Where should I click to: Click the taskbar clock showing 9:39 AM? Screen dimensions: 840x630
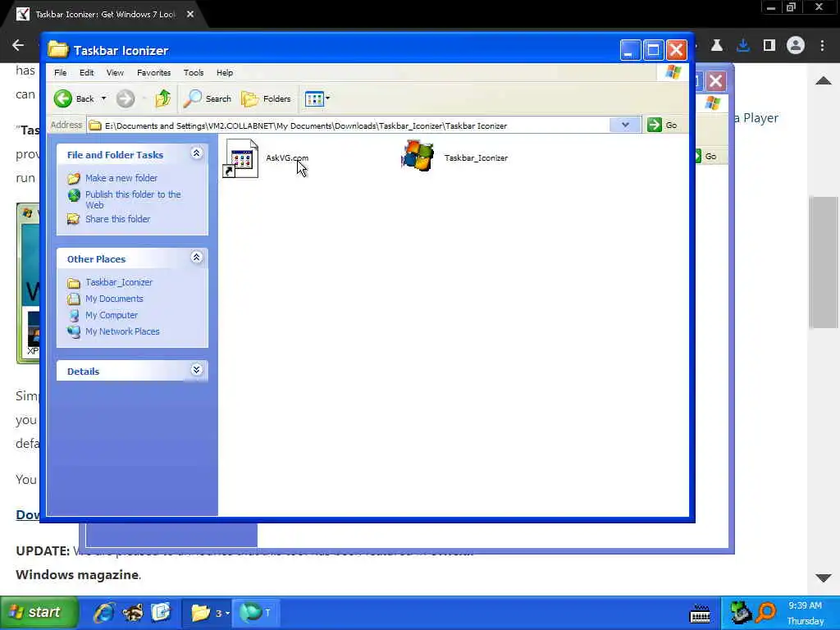click(x=805, y=605)
